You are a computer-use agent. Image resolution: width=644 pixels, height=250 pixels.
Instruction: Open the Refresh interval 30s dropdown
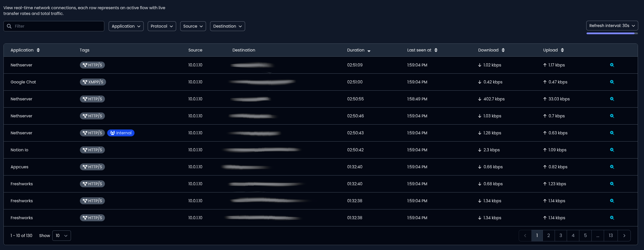tap(612, 26)
